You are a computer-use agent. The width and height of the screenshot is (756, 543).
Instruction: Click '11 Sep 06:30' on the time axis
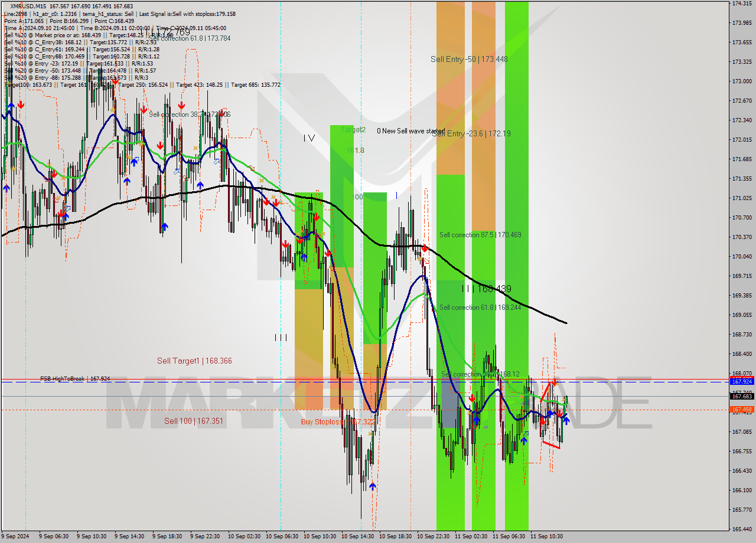tap(509, 537)
